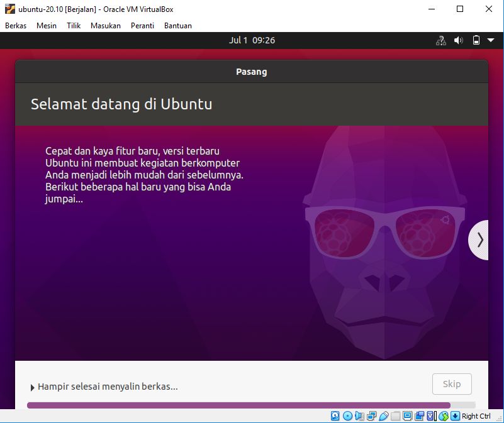Open the Tilik menu

click(73, 26)
